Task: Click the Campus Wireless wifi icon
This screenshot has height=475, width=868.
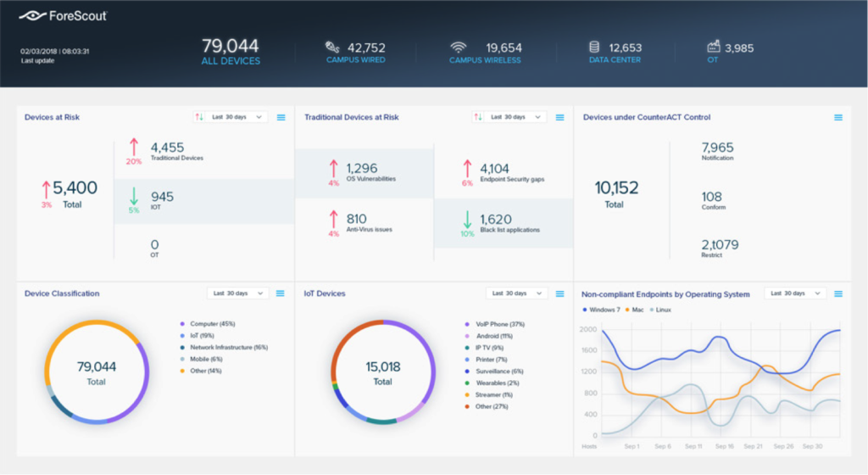Action: click(459, 47)
